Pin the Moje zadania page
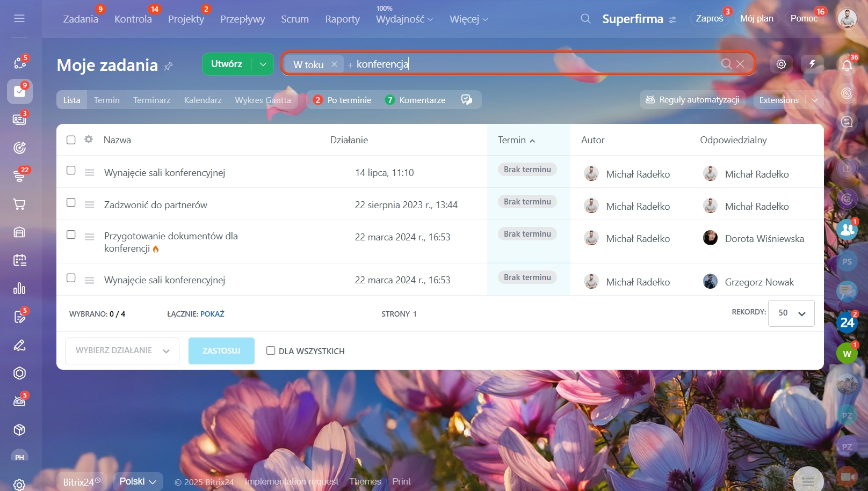This screenshot has width=868, height=491. tap(168, 66)
